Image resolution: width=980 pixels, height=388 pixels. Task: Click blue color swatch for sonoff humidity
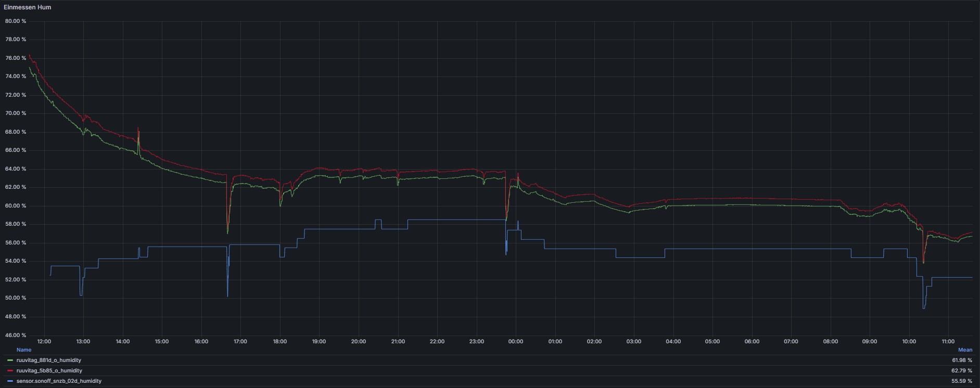(x=10, y=381)
